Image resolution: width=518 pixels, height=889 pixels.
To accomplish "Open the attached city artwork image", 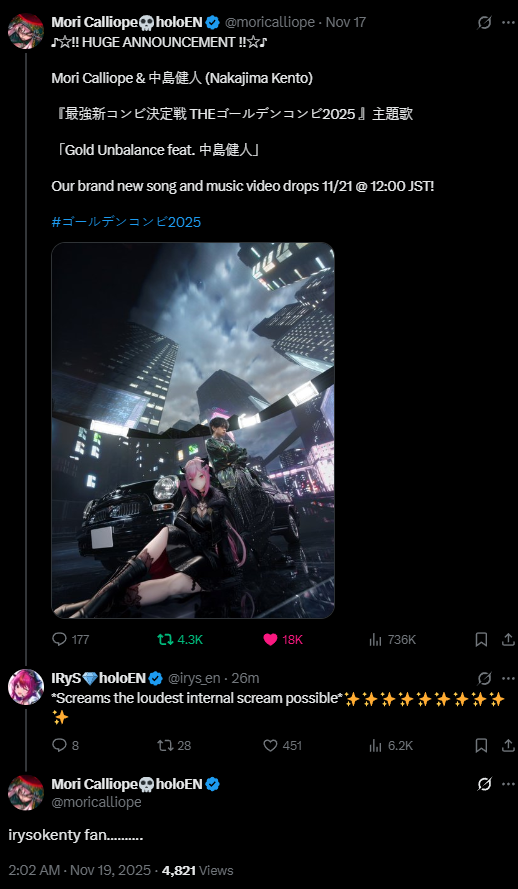I will point(193,430).
